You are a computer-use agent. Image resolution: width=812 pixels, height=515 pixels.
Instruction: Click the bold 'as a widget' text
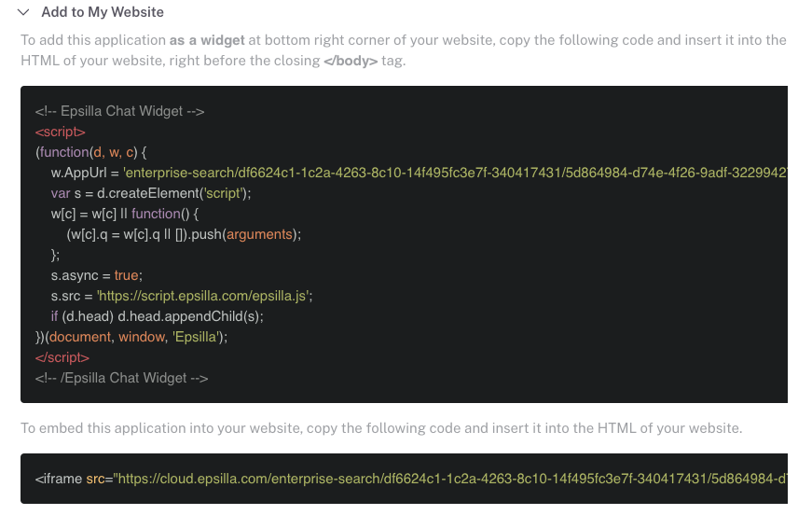tap(207, 40)
